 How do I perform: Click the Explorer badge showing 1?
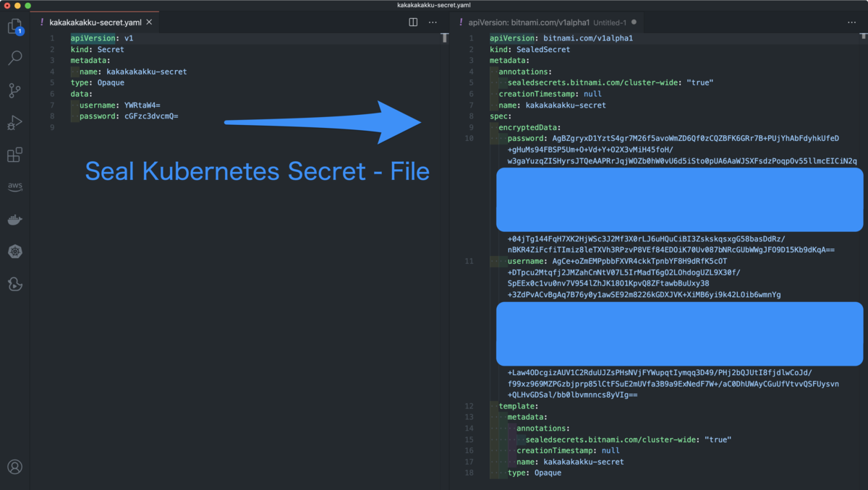click(x=21, y=33)
